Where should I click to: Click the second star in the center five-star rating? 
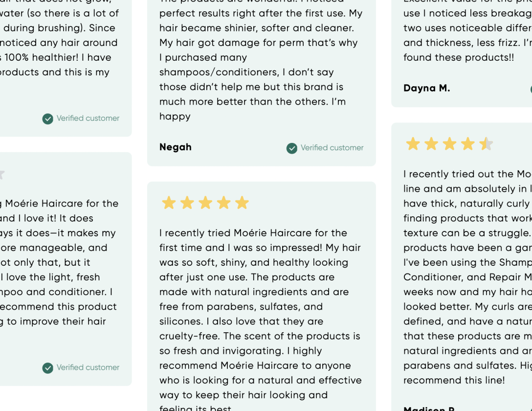187,203
